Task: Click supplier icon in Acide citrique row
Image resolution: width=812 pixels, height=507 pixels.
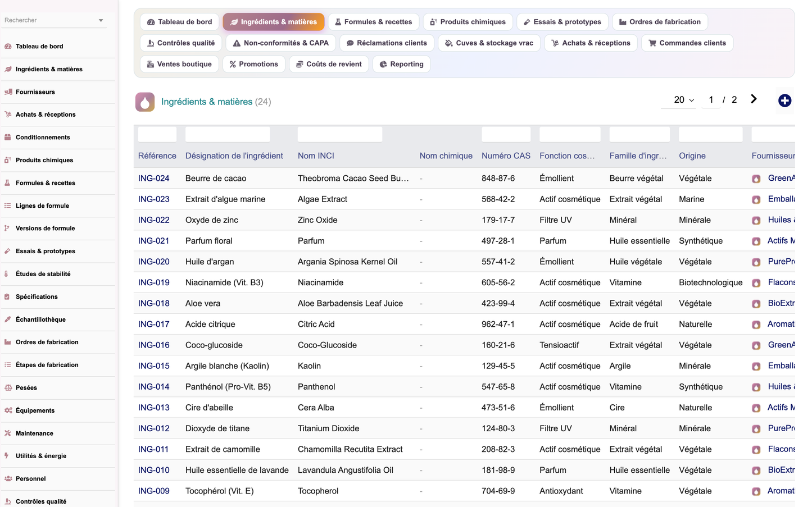Action: [x=756, y=325]
